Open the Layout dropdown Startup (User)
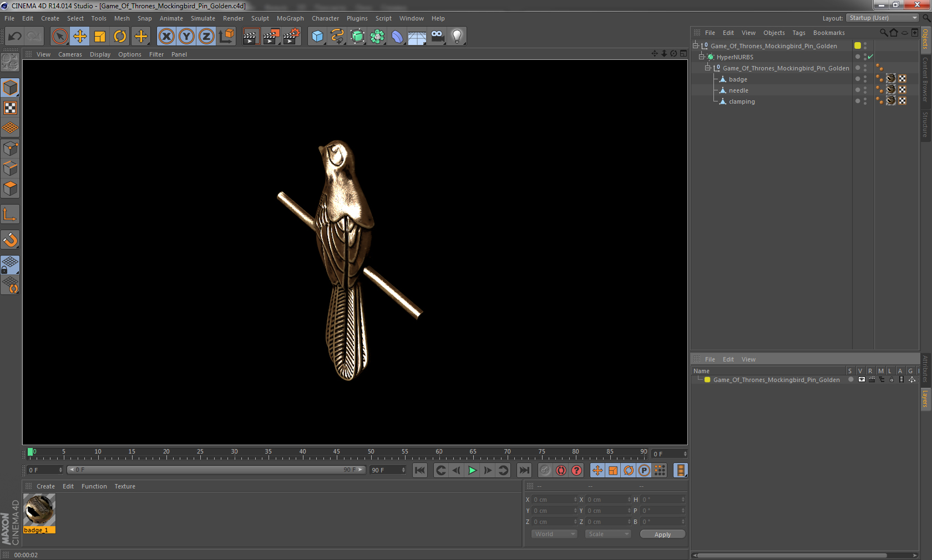This screenshot has height=560, width=932. pos(883,18)
